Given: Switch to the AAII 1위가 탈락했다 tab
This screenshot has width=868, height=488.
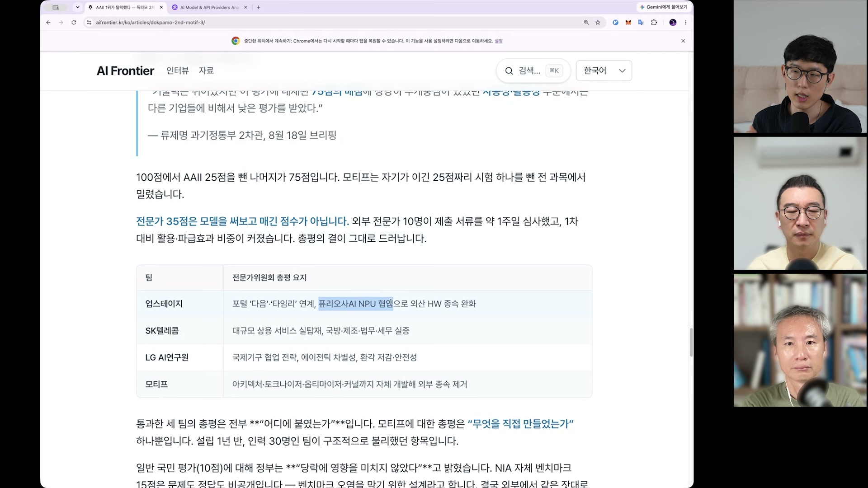Looking at the screenshot, I should pyautogui.click(x=126, y=7).
